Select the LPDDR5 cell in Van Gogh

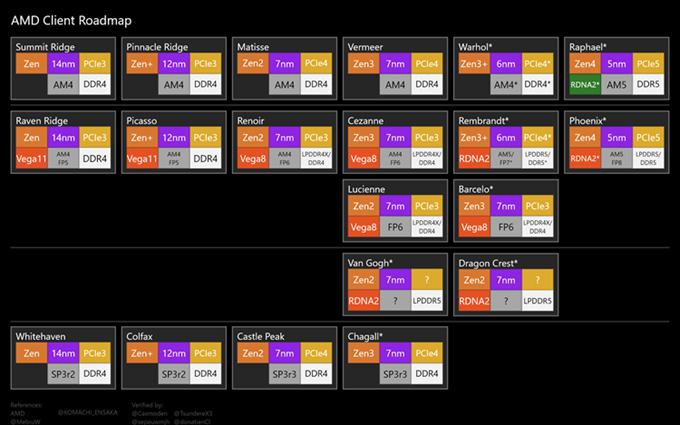click(x=427, y=301)
